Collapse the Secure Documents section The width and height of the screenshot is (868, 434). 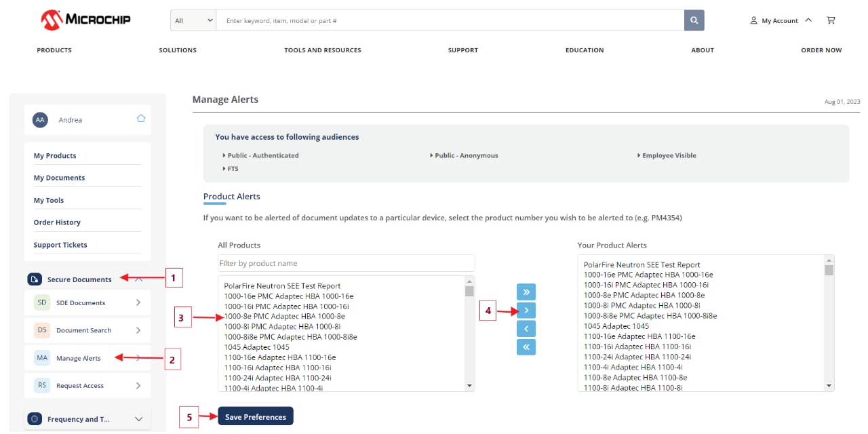tap(138, 279)
